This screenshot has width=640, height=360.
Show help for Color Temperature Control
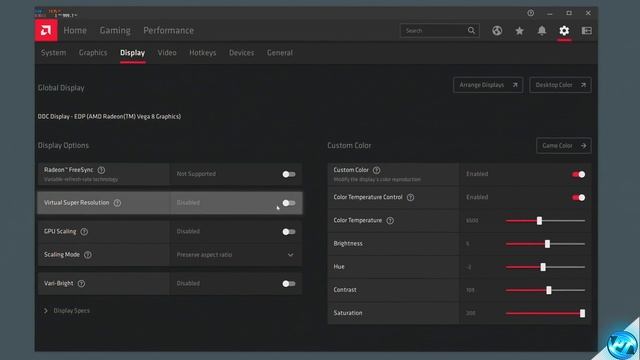point(410,197)
